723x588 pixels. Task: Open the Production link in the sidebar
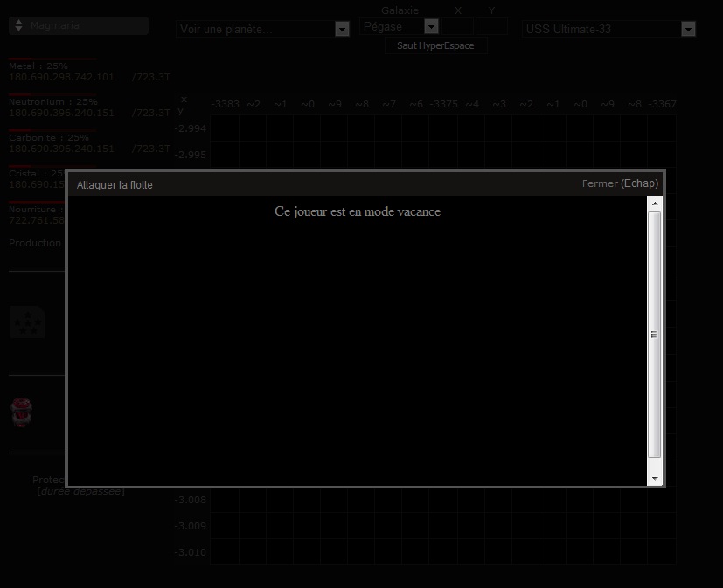pyautogui.click(x=35, y=243)
